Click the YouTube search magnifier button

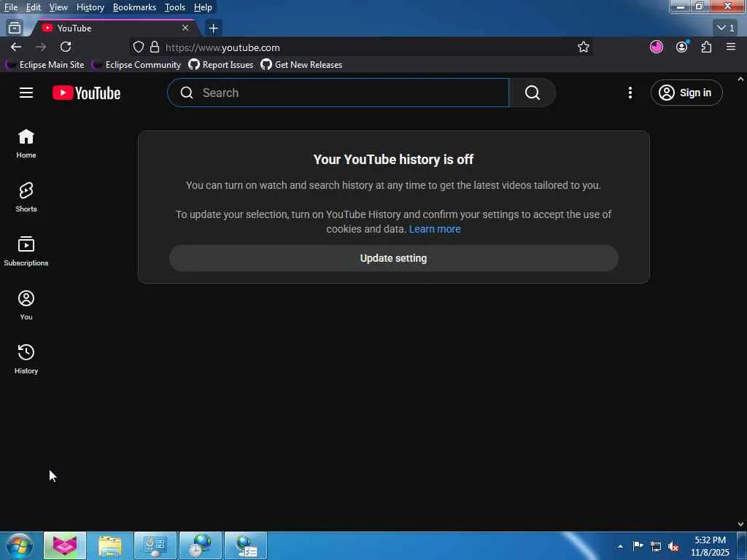coord(532,93)
